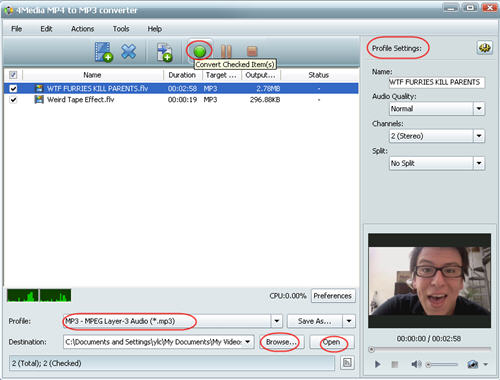Image resolution: width=500 pixels, height=380 pixels.
Task: Click the Target column header
Action: coord(221,75)
